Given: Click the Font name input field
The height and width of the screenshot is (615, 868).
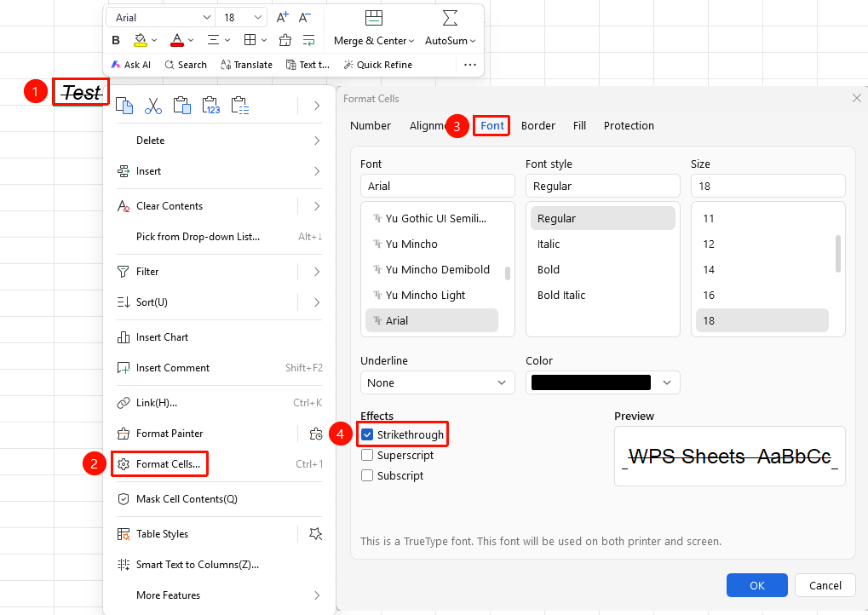Looking at the screenshot, I should pyautogui.click(x=437, y=186).
